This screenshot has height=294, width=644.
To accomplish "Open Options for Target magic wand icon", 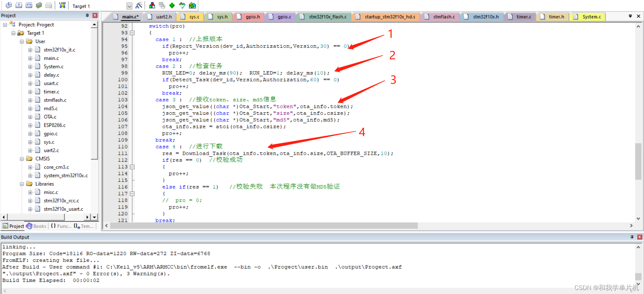I will point(139,5).
